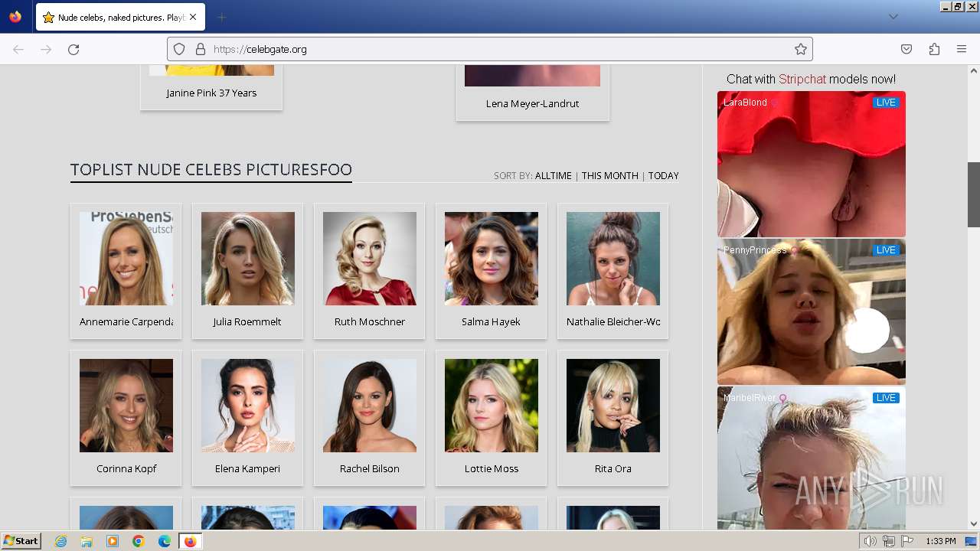Open a new tab with the plus button

[x=221, y=17]
